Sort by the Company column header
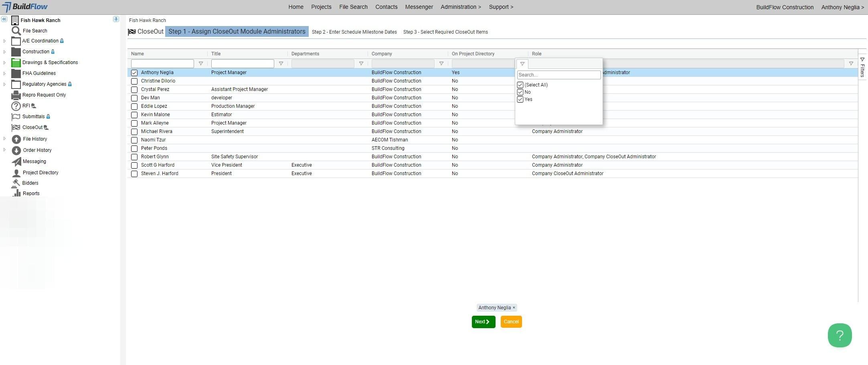 382,54
